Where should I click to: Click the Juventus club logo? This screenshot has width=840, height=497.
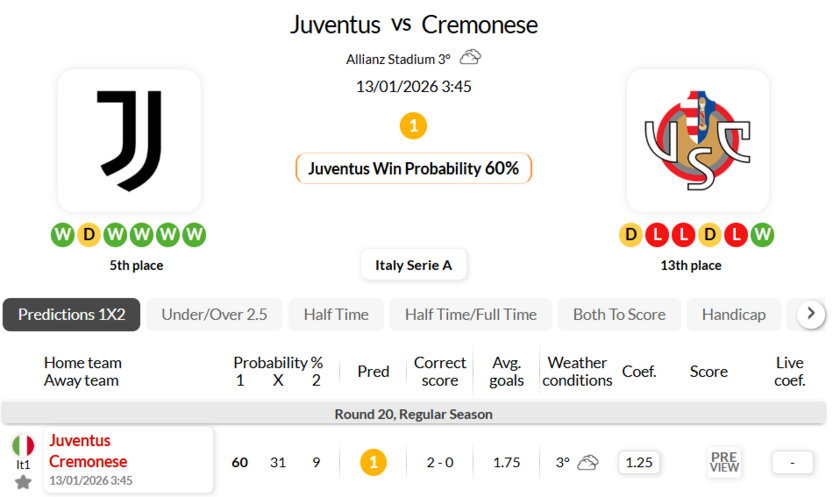click(129, 140)
